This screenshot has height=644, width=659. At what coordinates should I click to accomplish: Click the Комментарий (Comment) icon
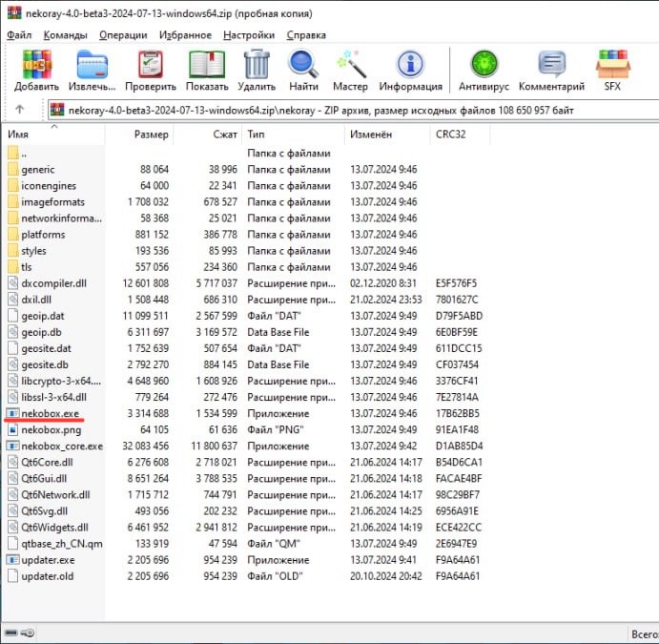pos(551,64)
